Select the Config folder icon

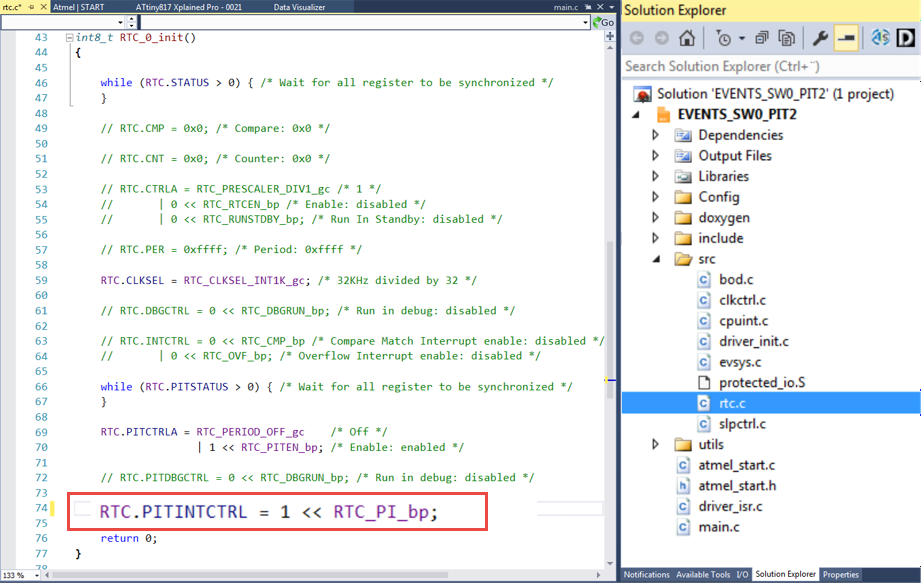(683, 197)
